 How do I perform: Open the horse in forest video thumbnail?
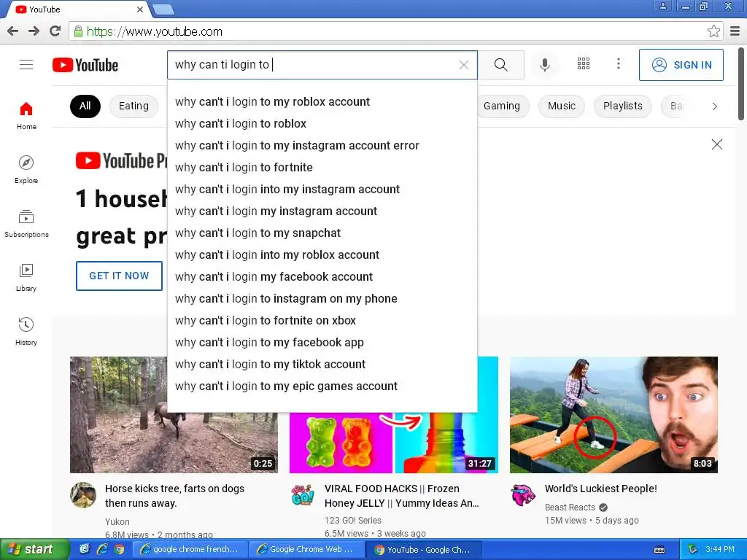pyautogui.click(x=174, y=415)
